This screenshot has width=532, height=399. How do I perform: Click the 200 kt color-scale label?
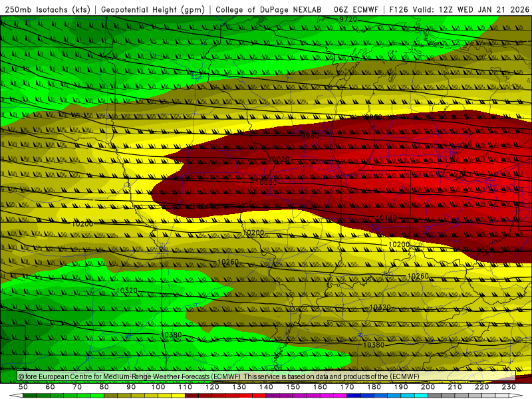pyautogui.click(x=428, y=387)
